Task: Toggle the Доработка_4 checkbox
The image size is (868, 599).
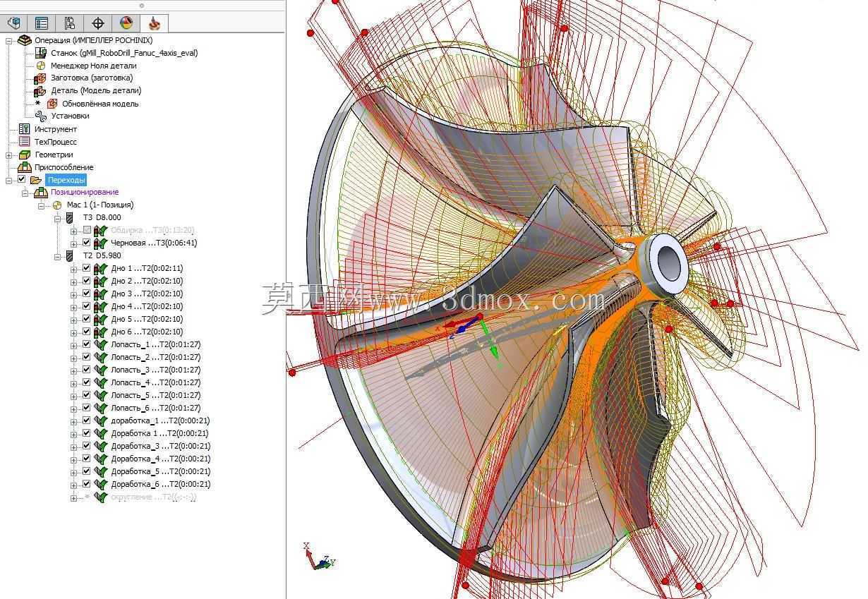Action: (x=87, y=459)
